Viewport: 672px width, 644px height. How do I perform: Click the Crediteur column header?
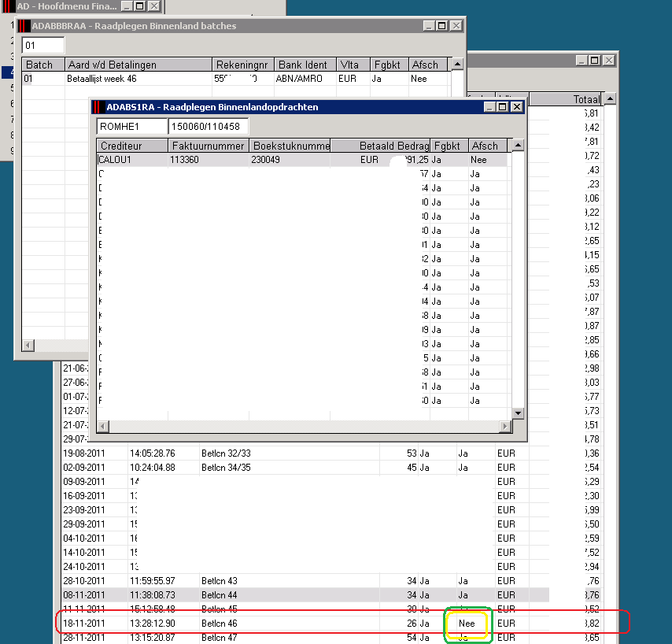coord(132,146)
